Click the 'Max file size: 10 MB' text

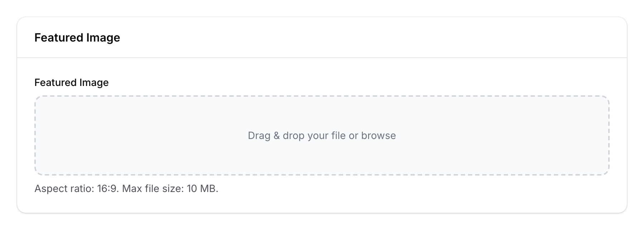(170, 188)
